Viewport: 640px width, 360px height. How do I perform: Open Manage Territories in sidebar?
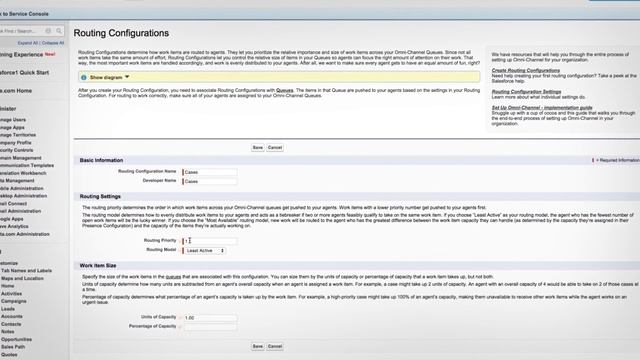pyautogui.click(x=18, y=135)
